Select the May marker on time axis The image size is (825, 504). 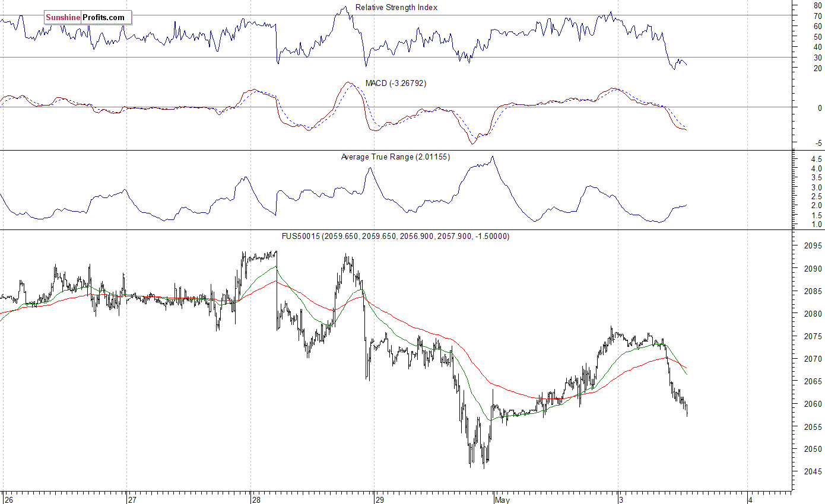(503, 499)
